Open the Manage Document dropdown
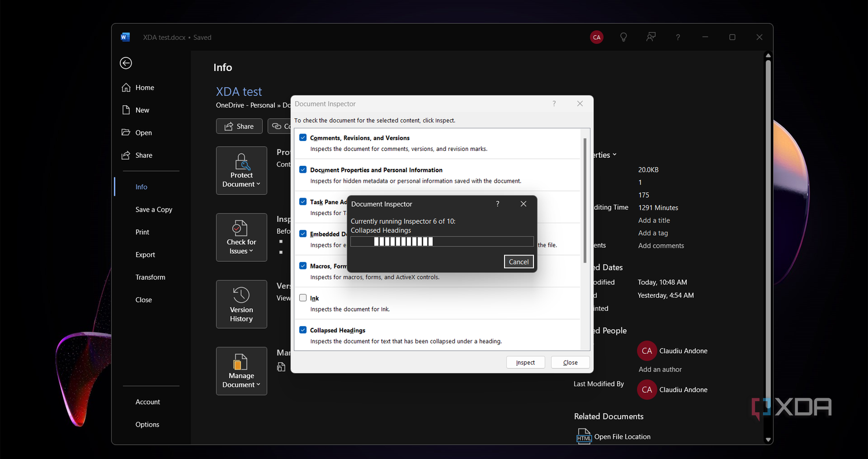Viewport: 868px width, 459px height. tap(241, 371)
